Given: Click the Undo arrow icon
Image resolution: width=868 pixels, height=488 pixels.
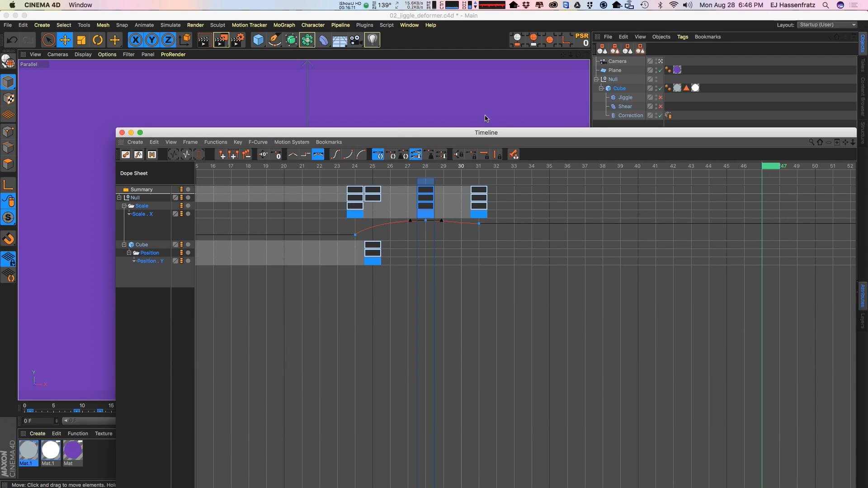Looking at the screenshot, I should pyautogui.click(x=12, y=40).
